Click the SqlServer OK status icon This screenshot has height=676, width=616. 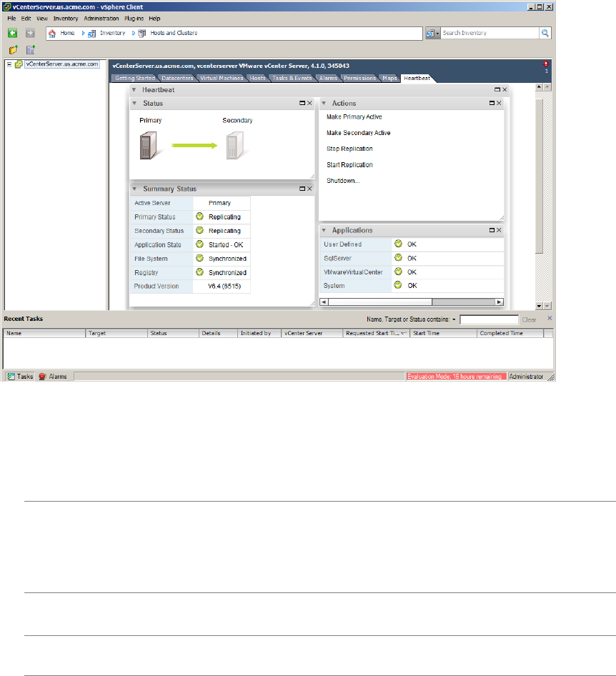[398, 258]
